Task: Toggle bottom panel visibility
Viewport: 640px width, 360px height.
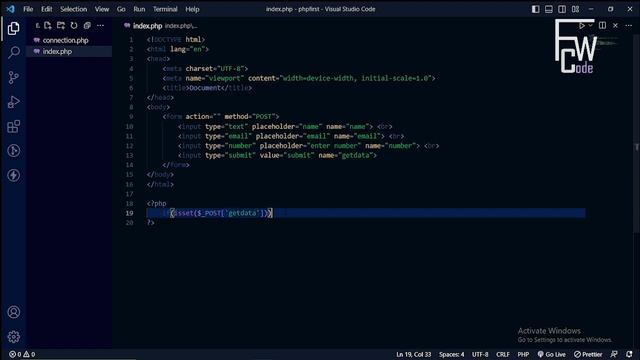Action: coord(549,9)
